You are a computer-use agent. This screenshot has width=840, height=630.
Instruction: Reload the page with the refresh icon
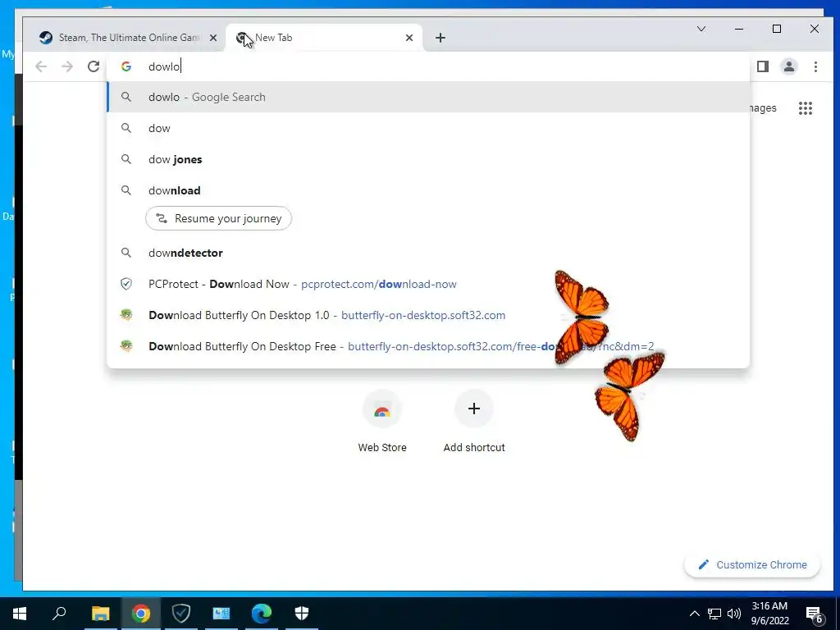click(x=94, y=66)
